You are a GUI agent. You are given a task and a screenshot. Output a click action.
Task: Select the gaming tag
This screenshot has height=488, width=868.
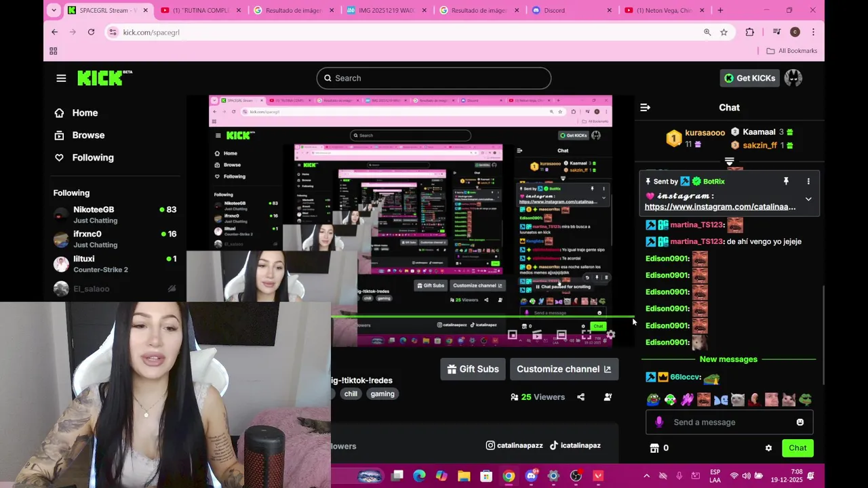[382, 394]
